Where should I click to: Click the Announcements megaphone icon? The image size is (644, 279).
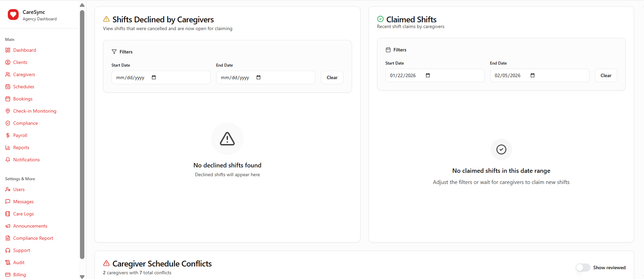[8, 226]
